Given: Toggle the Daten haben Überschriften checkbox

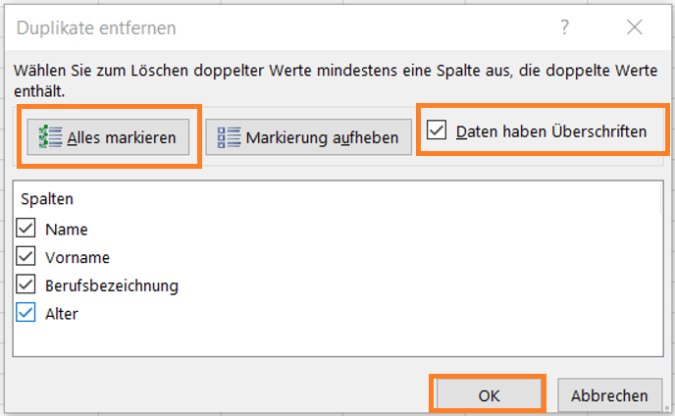Looking at the screenshot, I should point(436,130).
